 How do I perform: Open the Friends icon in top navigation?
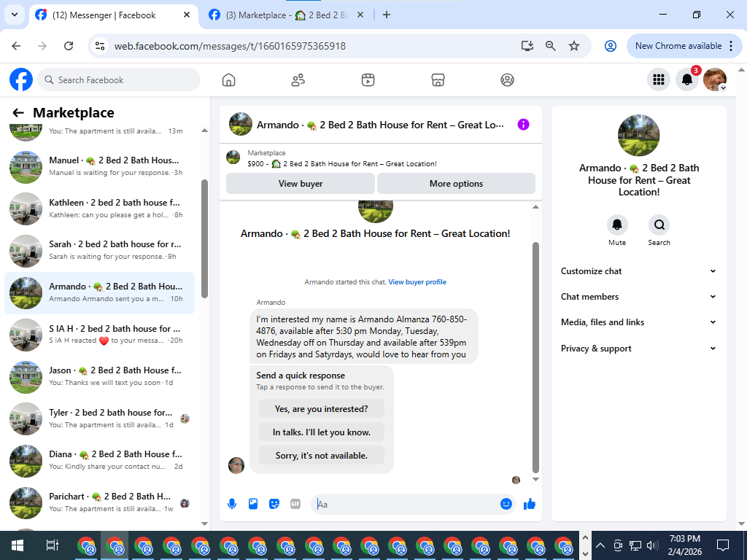tap(298, 80)
